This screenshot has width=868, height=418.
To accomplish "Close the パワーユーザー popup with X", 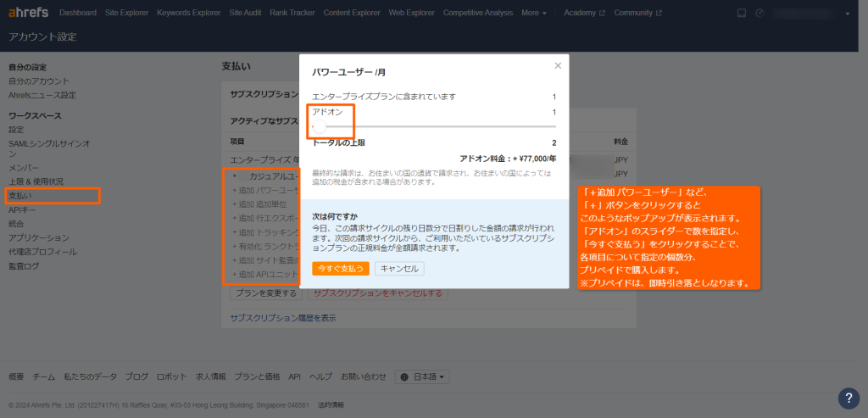I will [558, 65].
